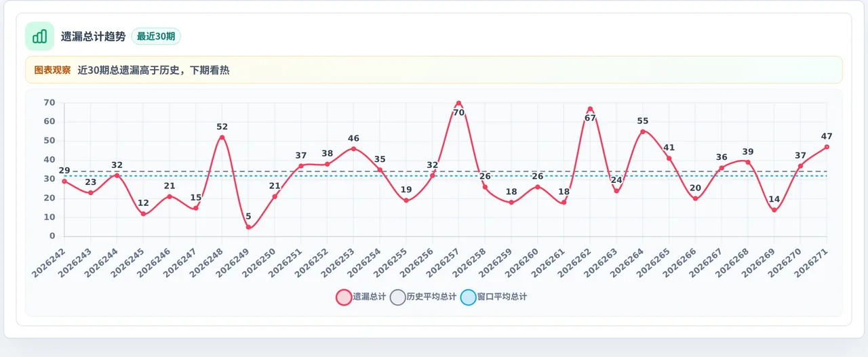The height and width of the screenshot is (357, 868).
Task: Click x-axis label 2026244
Action: [x=101, y=261]
